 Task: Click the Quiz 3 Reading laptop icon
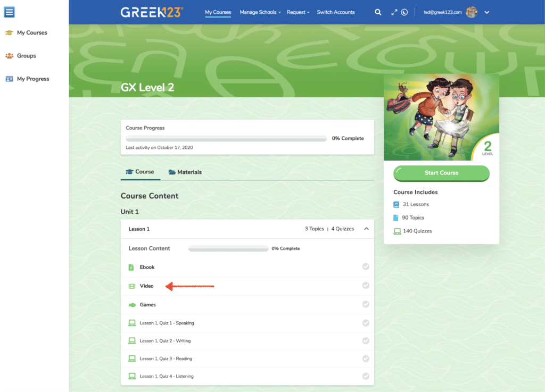132,358
